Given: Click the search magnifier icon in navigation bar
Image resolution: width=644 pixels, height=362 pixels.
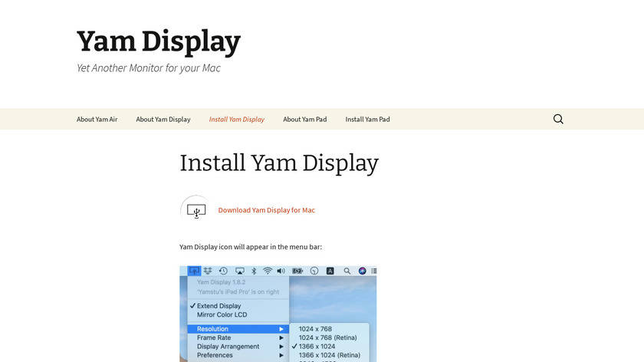Looking at the screenshot, I should point(558,119).
